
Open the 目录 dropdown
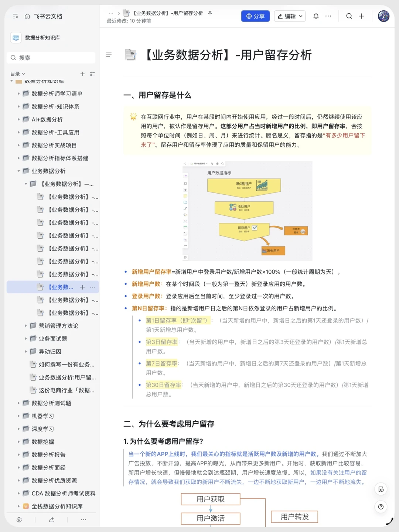click(18, 74)
